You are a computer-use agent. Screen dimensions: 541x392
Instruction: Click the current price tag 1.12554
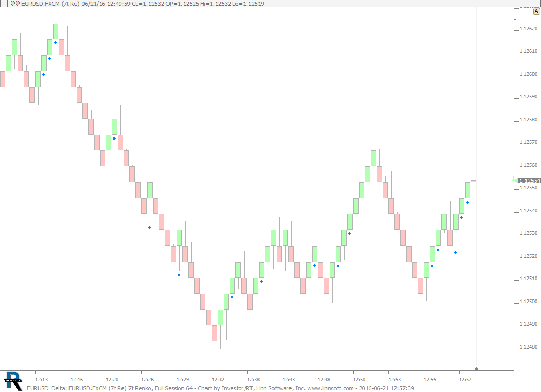529,181
